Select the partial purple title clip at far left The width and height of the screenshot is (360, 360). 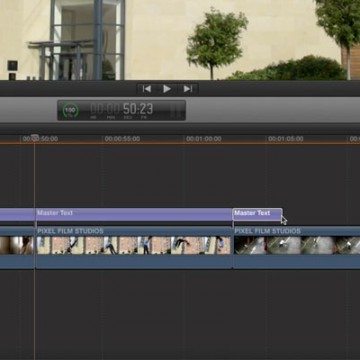tap(17, 215)
